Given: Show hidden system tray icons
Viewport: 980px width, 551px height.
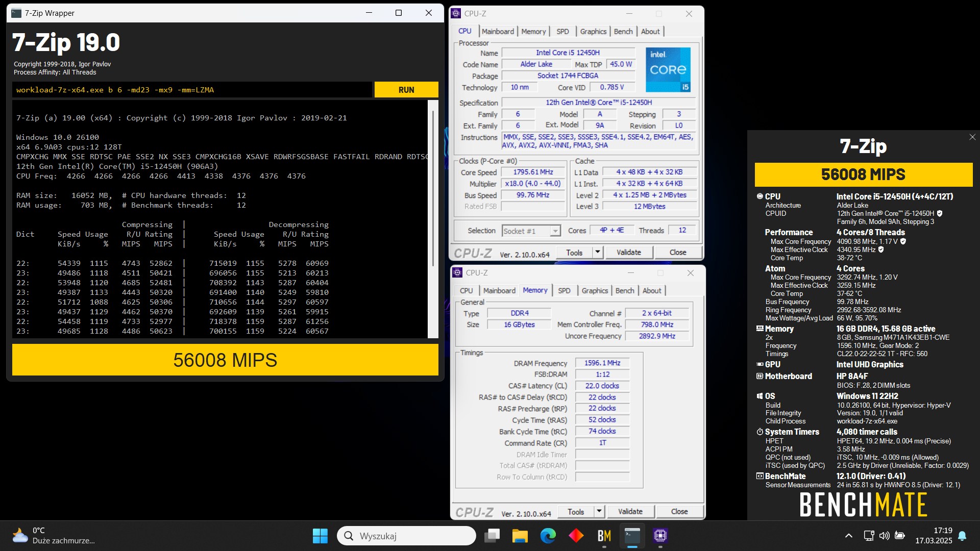Looking at the screenshot, I should pyautogui.click(x=848, y=536).
